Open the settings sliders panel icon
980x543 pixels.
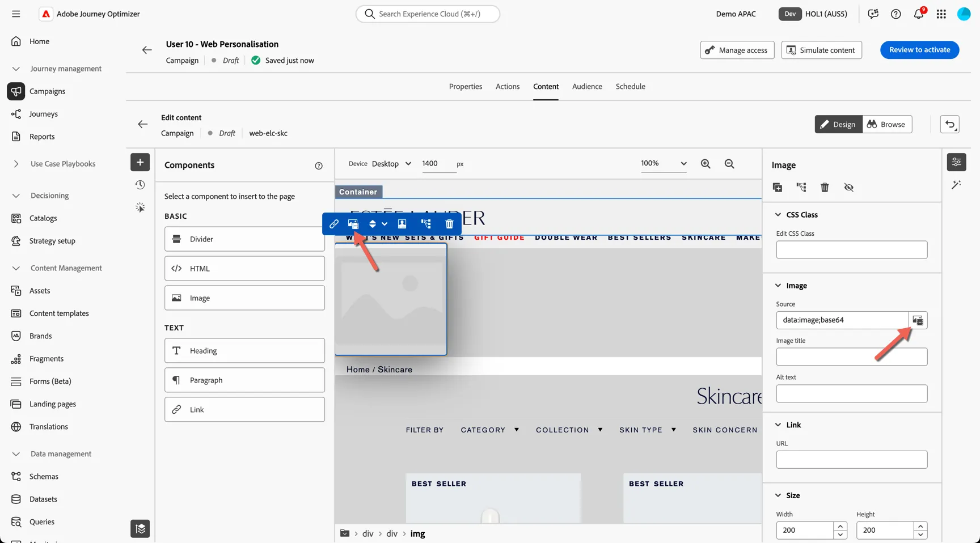pyautogui.click(x=957, y=162)
